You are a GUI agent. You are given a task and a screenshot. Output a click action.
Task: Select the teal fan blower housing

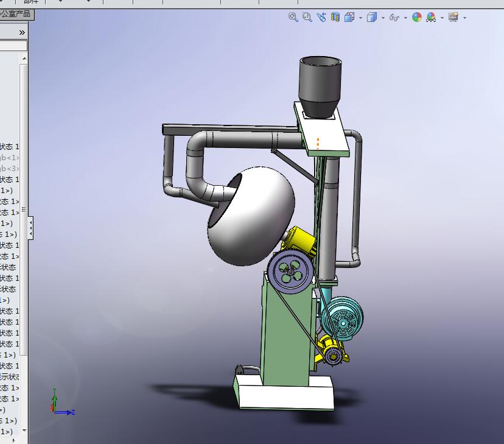point(343,319)
